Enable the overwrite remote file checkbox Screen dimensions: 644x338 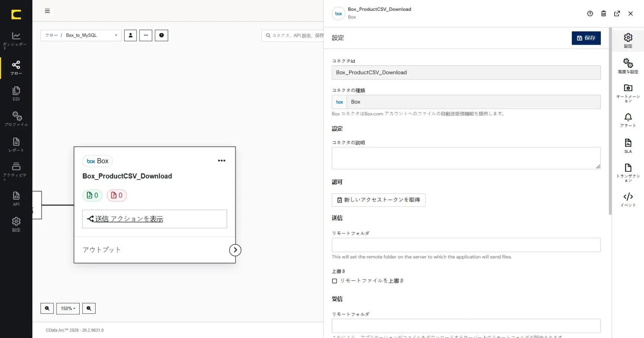pos(334,281)
